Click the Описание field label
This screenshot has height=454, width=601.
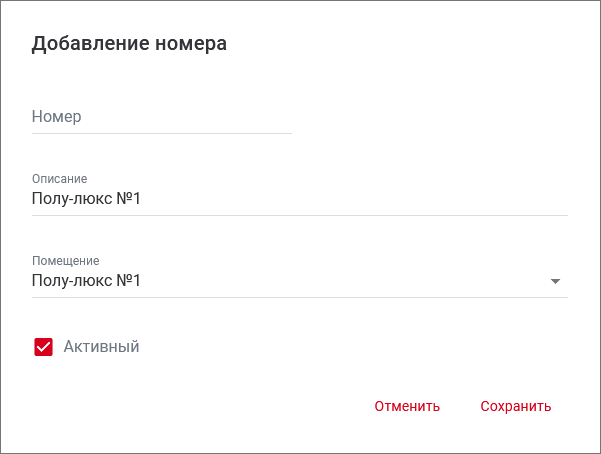[60, 179]
